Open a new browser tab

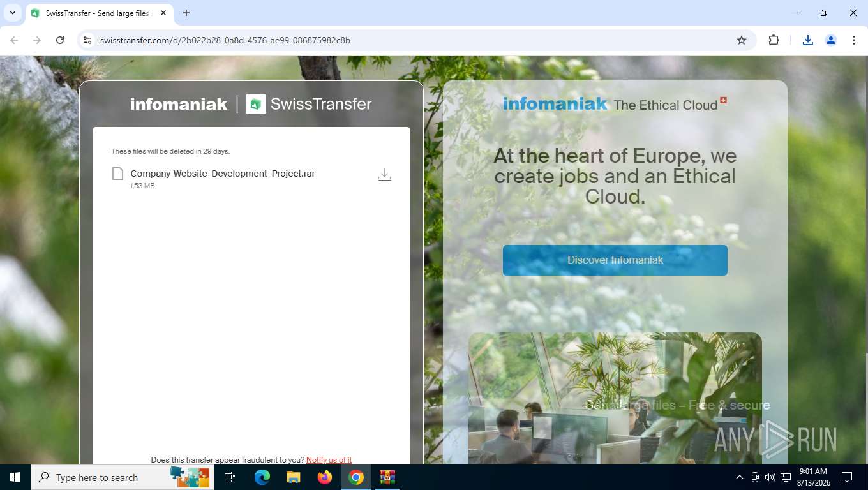point(186,13)
